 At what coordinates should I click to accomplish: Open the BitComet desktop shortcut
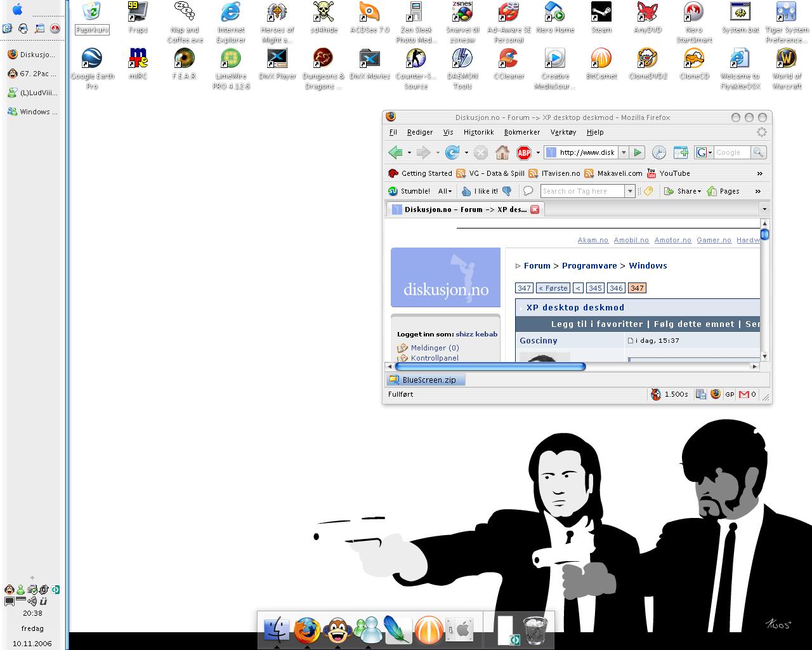(601, 64)
